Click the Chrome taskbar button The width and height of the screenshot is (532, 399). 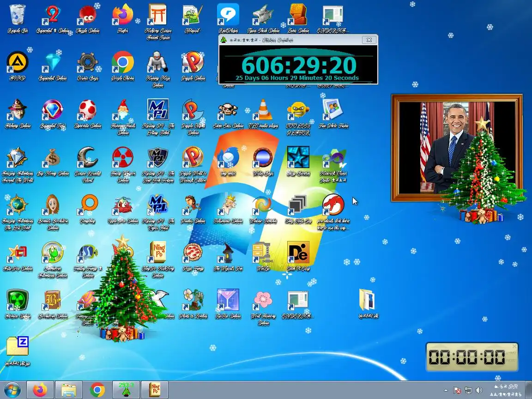97,390
